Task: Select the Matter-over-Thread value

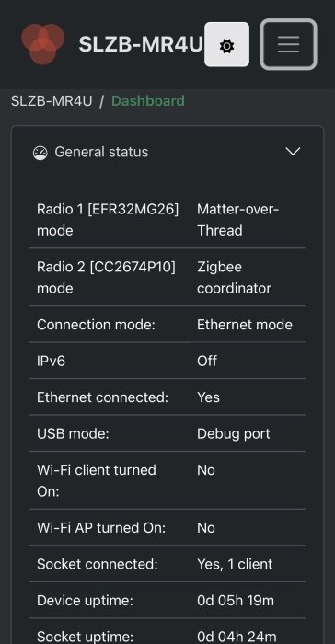Action: click(x=238, y=220)
